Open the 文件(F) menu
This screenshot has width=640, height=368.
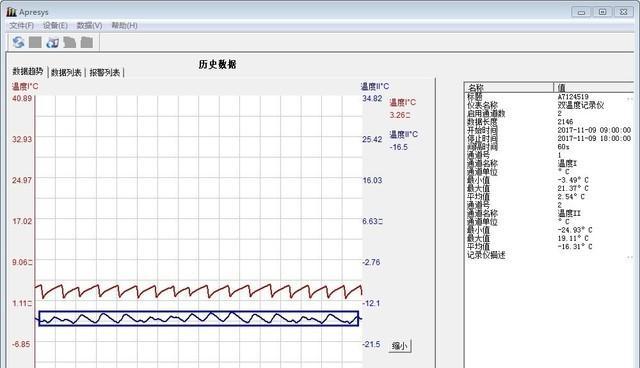coord(22,26)
